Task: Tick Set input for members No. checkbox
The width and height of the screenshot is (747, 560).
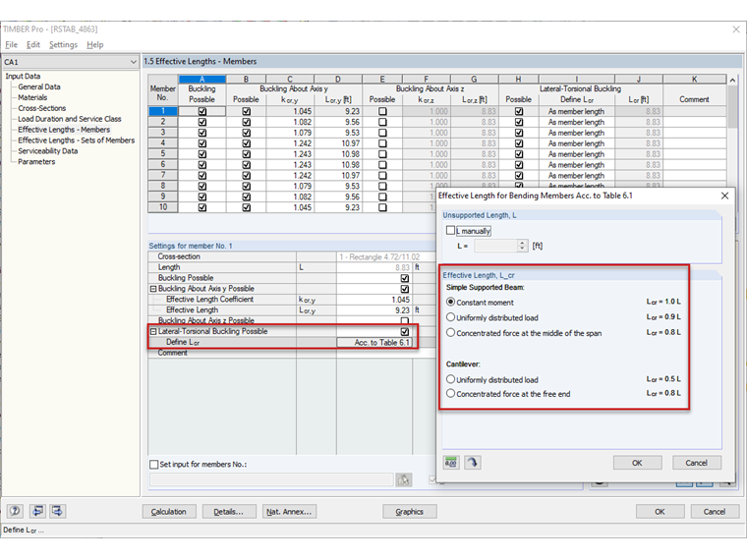Action: pyautogui.click(x=154, y=464)
